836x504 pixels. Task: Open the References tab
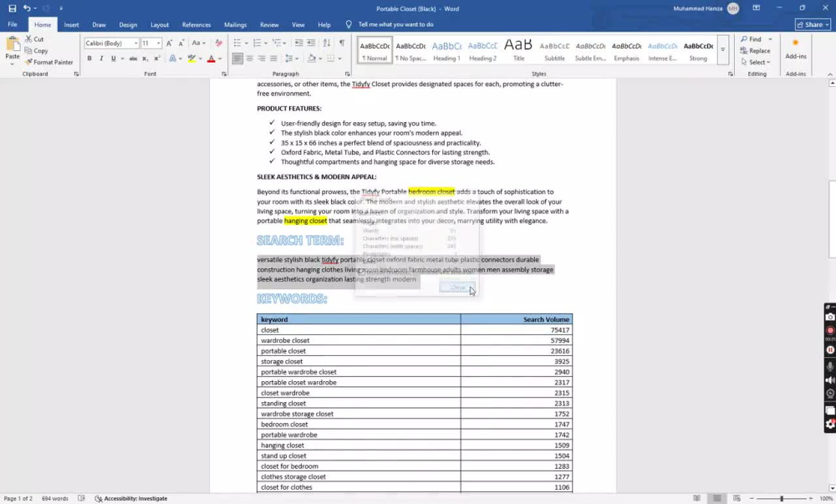[196, 24]
